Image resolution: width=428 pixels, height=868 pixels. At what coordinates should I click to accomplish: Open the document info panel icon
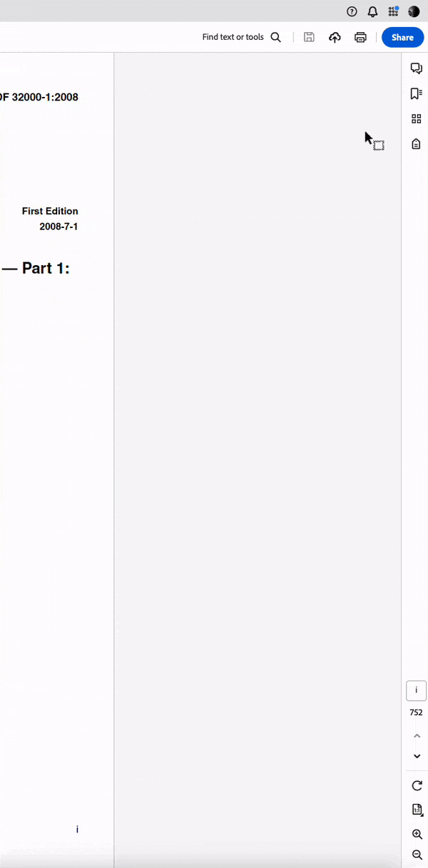click(417, 144)
